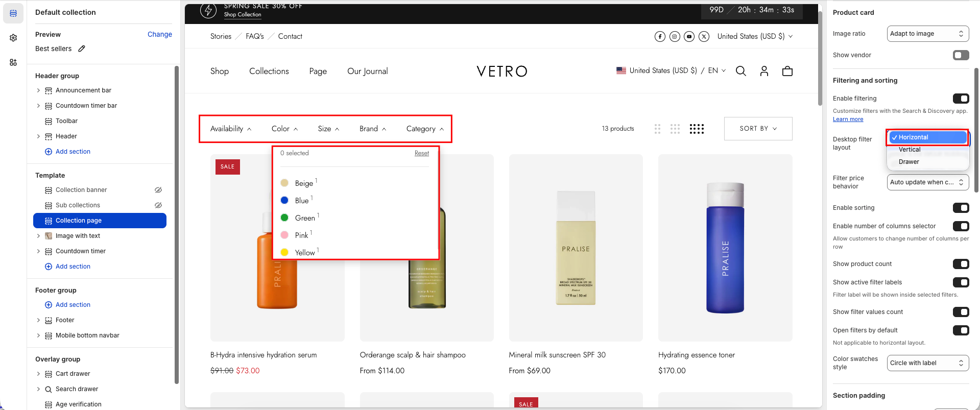Open the apps icon in left rail

(x=13, y=62)
